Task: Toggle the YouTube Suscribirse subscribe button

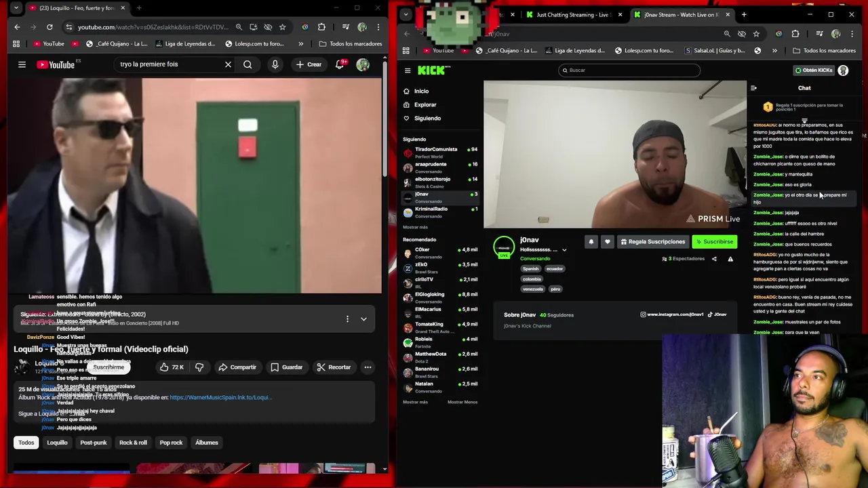Action: pyautogui.click(x=108, y=367)
